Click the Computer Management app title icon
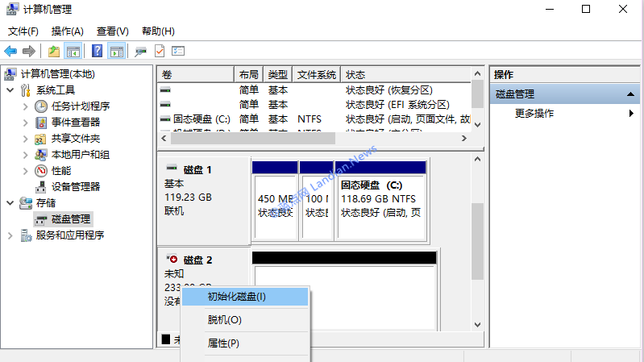 [12, 9]
